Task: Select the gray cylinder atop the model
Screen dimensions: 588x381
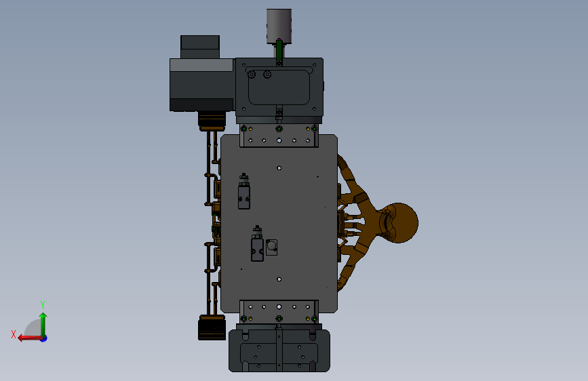Action: tap(279, 26)
